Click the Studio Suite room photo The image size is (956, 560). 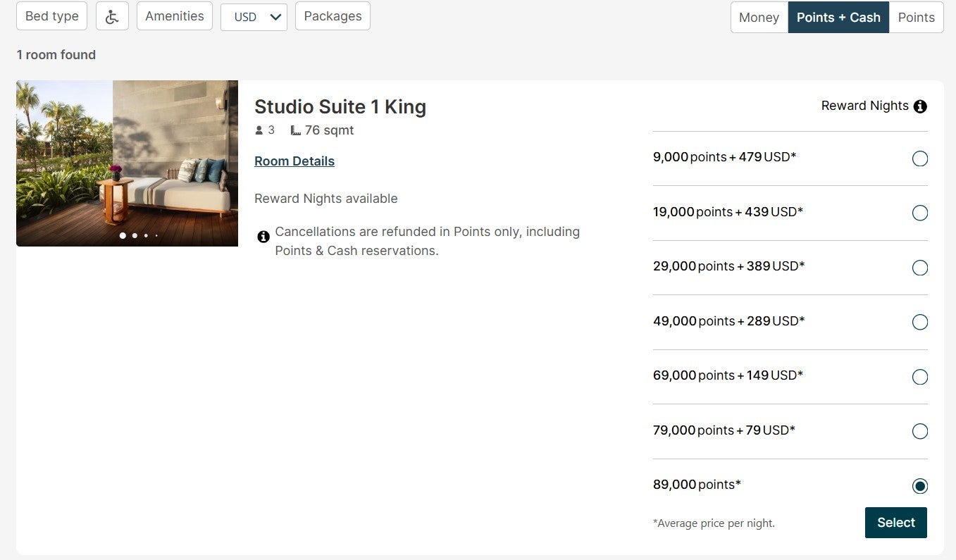click(127, 163)
